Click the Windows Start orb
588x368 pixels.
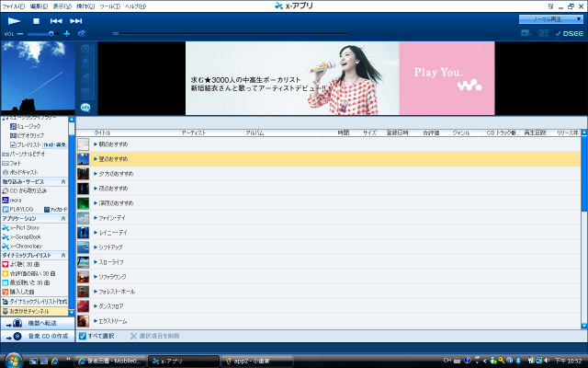(x=14, y=361)
